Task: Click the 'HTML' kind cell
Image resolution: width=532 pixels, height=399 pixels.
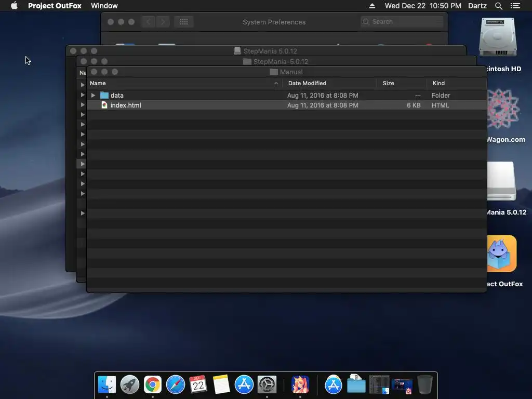Action: (440, 105)
